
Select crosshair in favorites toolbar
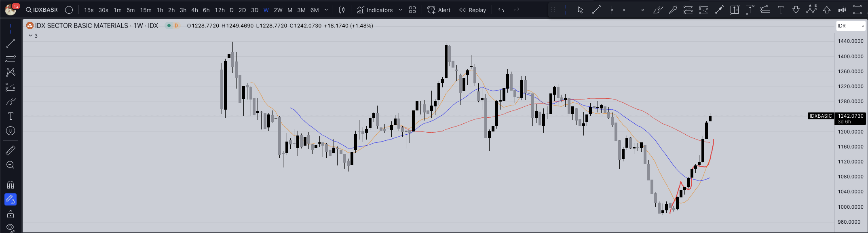pyautogui.click(x=565, y=10)
